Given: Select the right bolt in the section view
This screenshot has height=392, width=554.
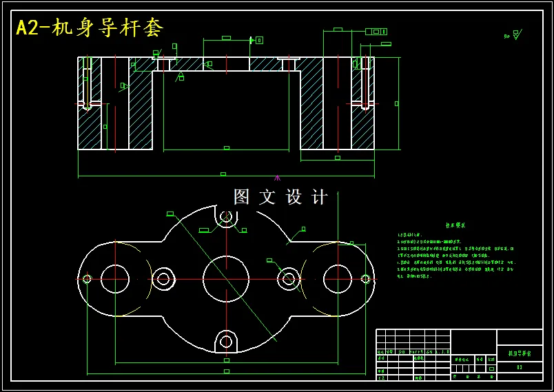Looking at the screenshot, I should click(x=365, y=83).
